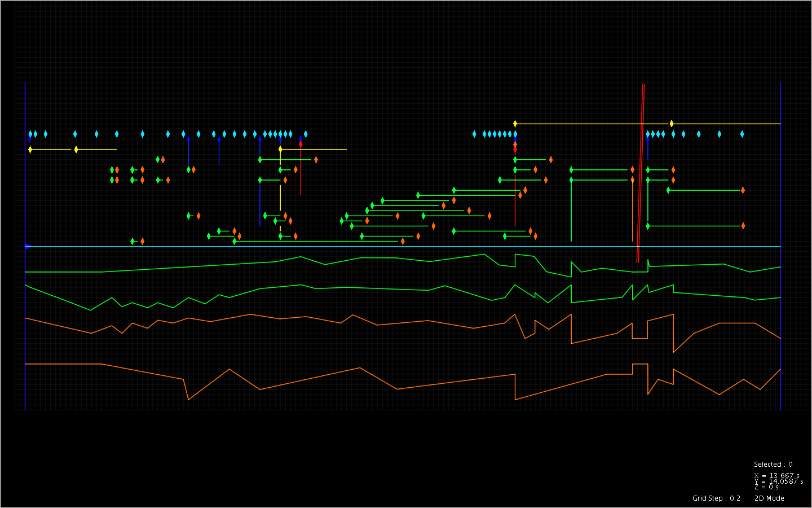Image resolution: width=812 pixels, height=508 pixels.
Task: Click the slanted red double-line cursor
Action: [x=641, y=169]
